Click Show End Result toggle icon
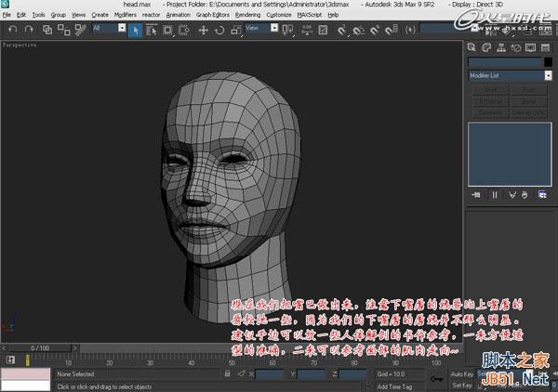558x392 pixels. pyautogui.click(x=494, y=194)
